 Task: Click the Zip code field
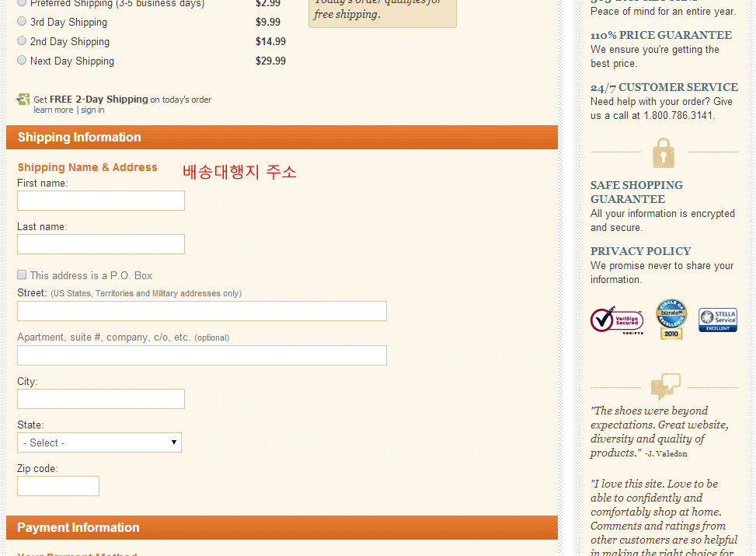coord(58,486)
